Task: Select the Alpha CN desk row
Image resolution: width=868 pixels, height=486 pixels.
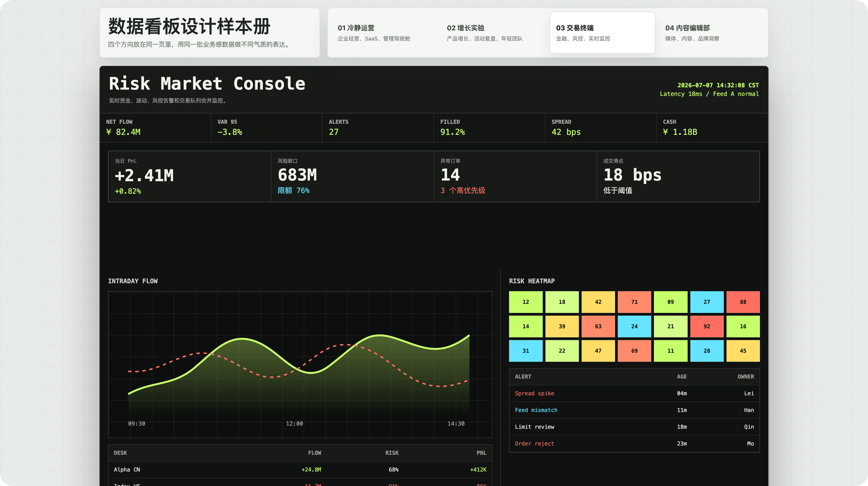Action: tap(300, 469)
